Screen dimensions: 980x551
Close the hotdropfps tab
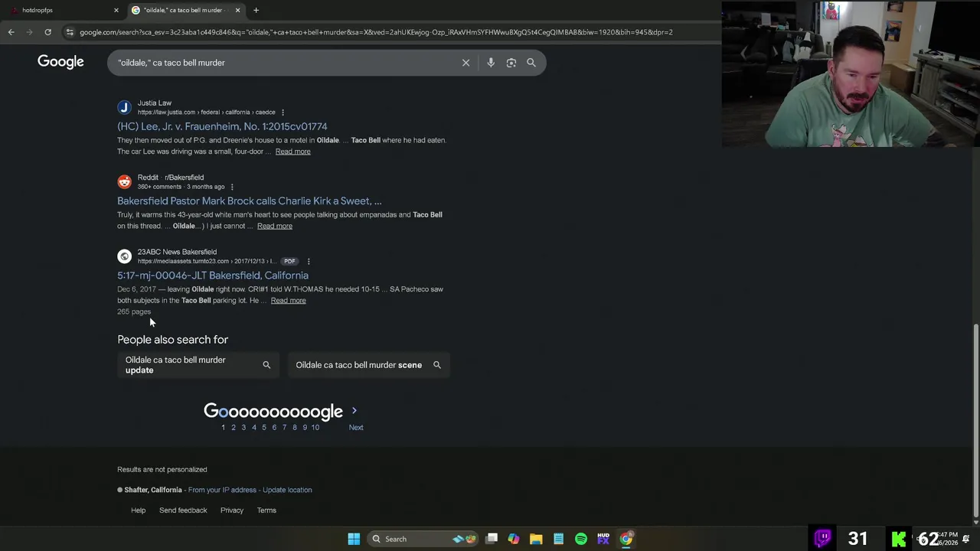[x=116, y=10]
